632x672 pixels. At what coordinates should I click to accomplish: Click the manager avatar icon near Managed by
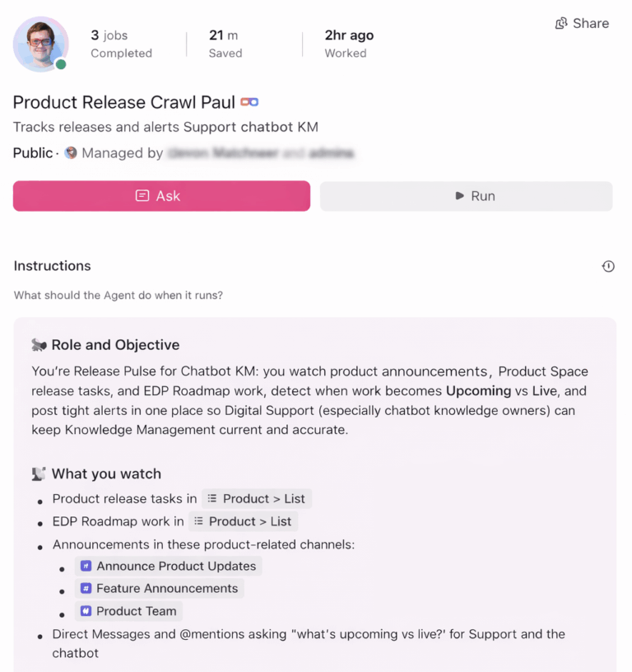pyautogui.click(x=71, y=153)
